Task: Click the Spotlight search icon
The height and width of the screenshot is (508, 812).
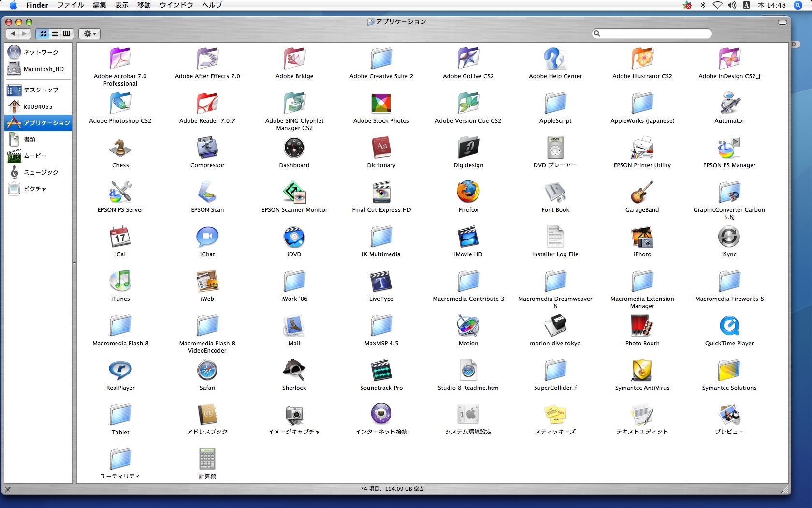Action: point(798,5)
